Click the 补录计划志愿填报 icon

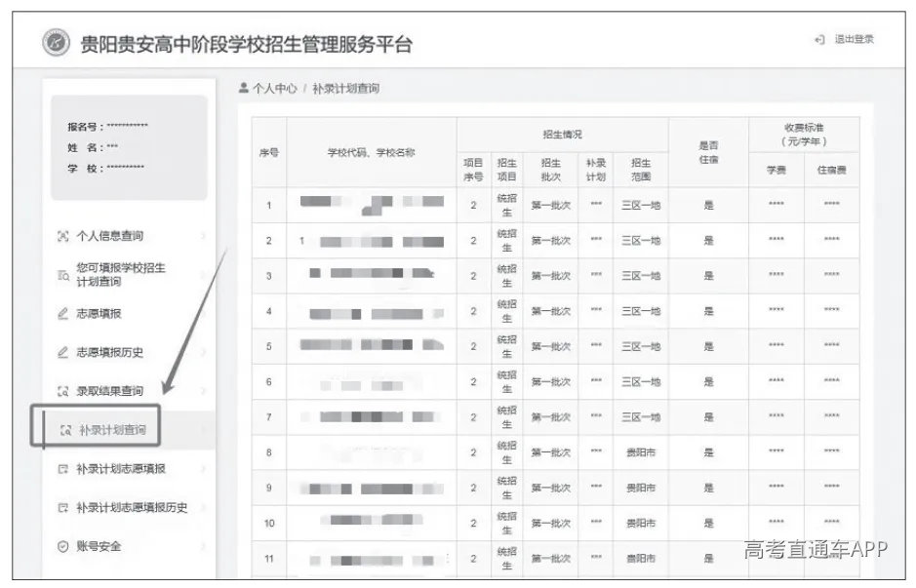(63, 469)
